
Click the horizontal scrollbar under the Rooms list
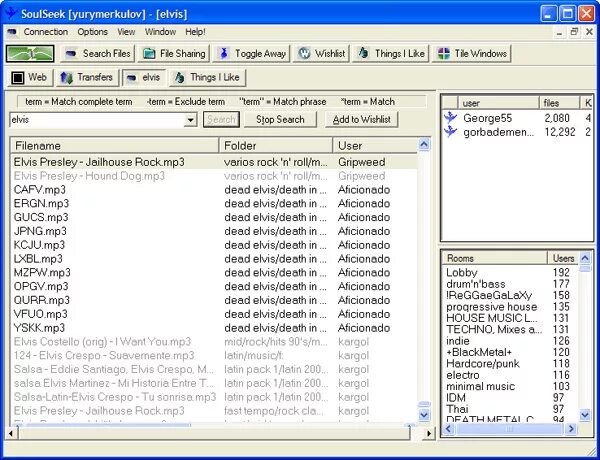(509, 429)
